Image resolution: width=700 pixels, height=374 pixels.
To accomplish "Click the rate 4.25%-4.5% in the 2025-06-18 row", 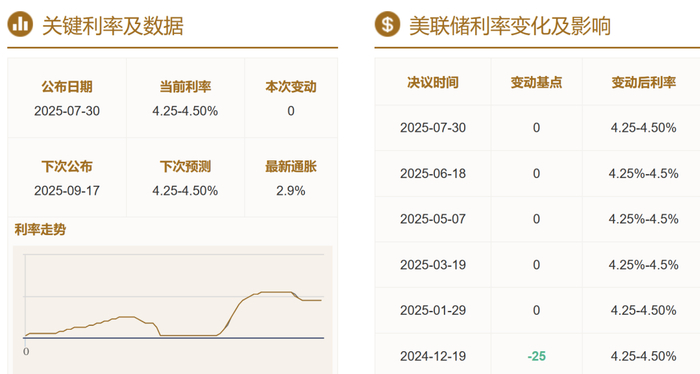I will click(x=643, y=173).
